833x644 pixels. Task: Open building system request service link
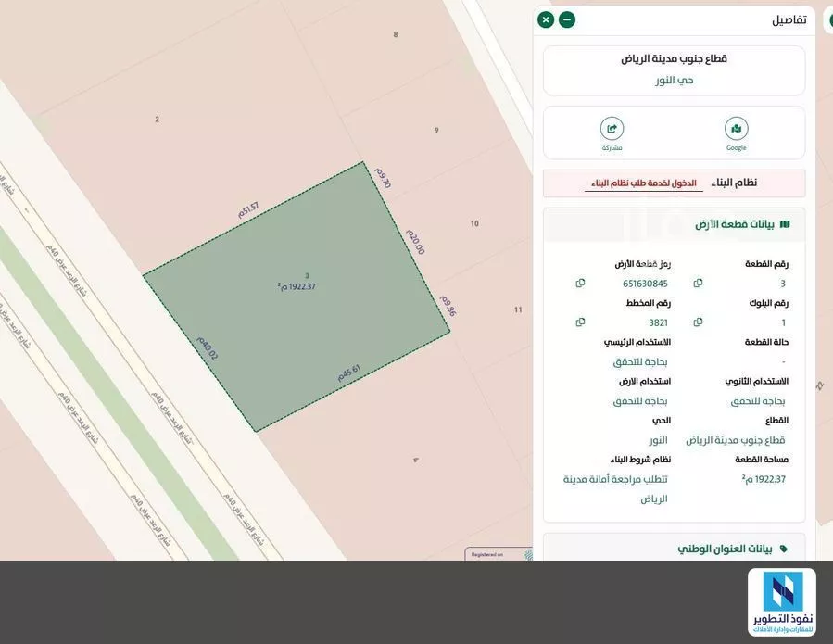pyautogui.click(x=643, y=183)
